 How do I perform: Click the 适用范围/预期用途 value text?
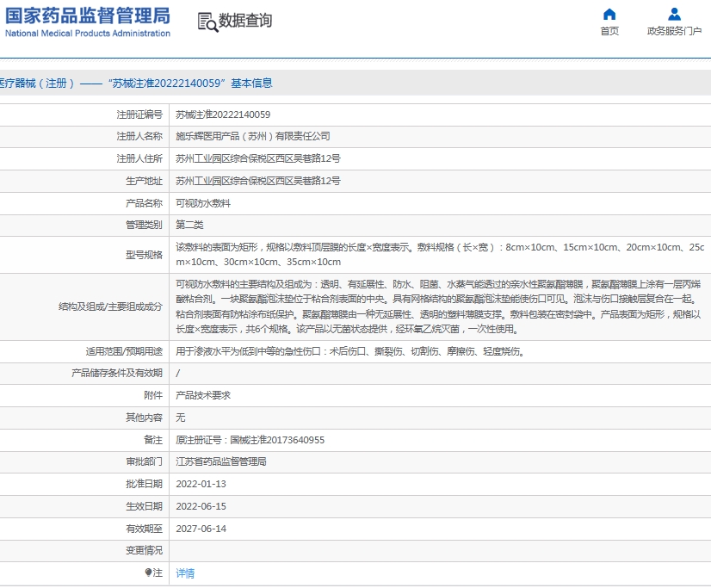click(350, 351)
